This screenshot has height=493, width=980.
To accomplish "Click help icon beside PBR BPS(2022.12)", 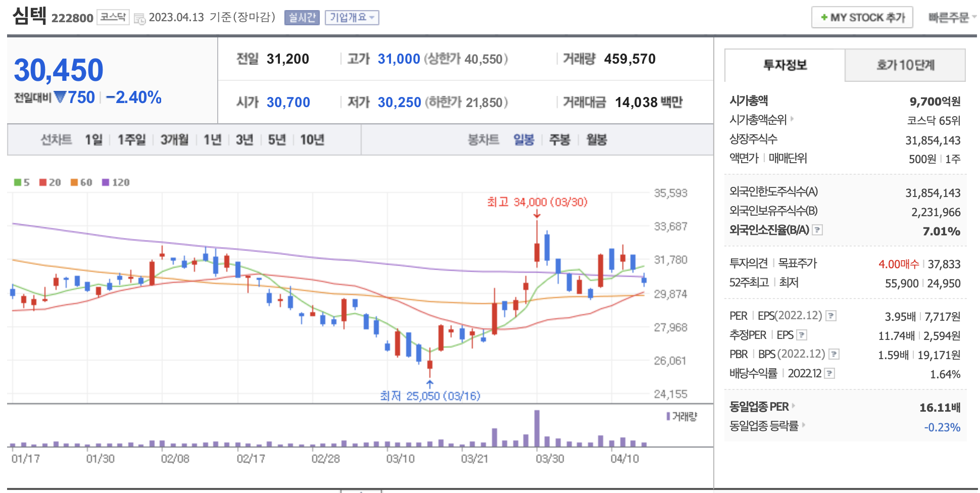I will tap(834, 355).
